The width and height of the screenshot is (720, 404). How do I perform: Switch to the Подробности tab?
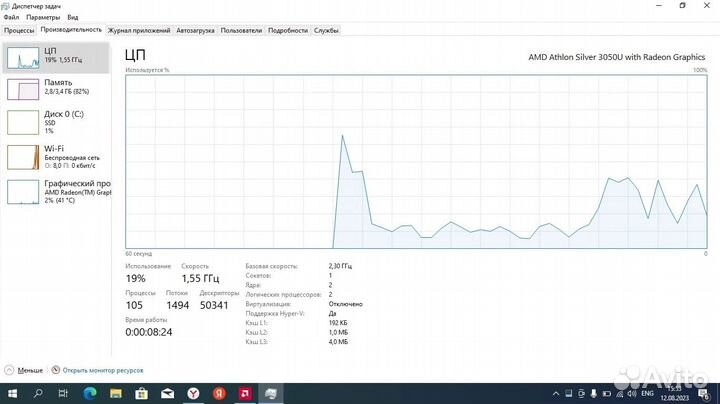(x=288, y=30)
